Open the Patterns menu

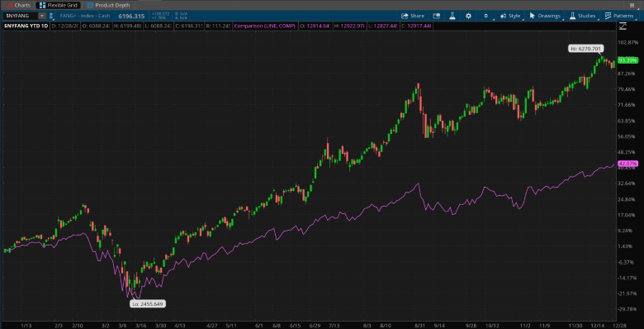619,16
